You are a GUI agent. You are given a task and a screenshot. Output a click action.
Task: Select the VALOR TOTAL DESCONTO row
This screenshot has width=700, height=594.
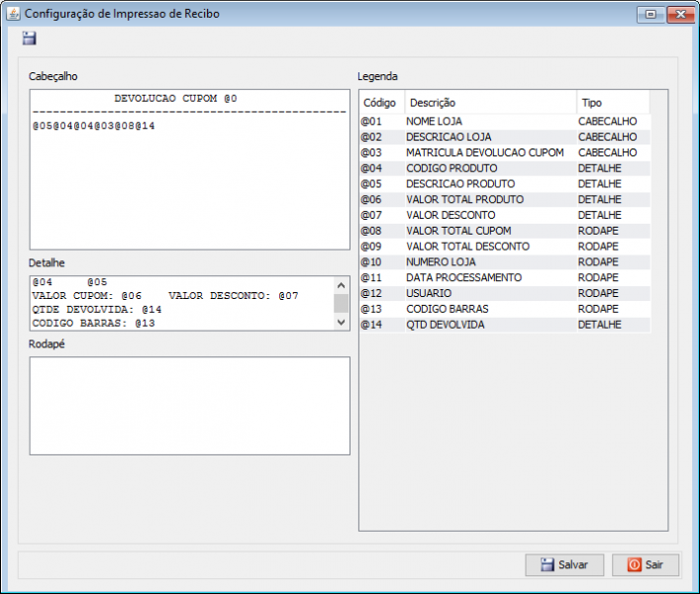click(505, 247)
